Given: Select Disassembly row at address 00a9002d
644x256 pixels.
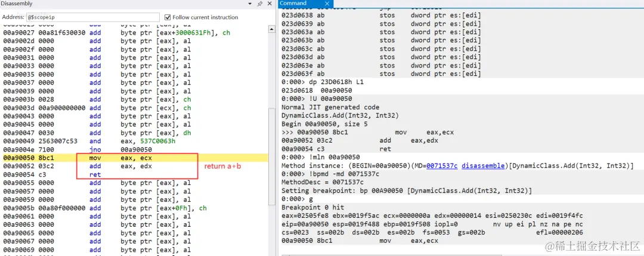Looking at the screenshot, I should 135,41.
